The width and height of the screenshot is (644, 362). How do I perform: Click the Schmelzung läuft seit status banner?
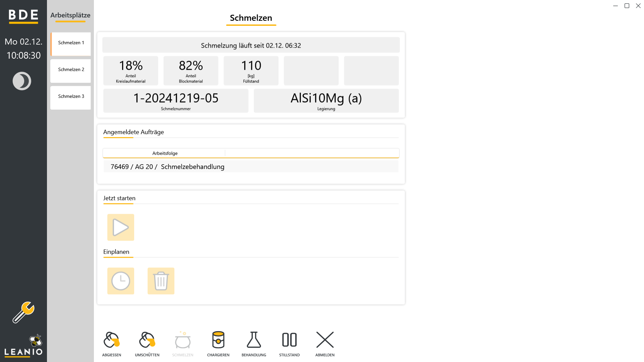tap(251, 45)
